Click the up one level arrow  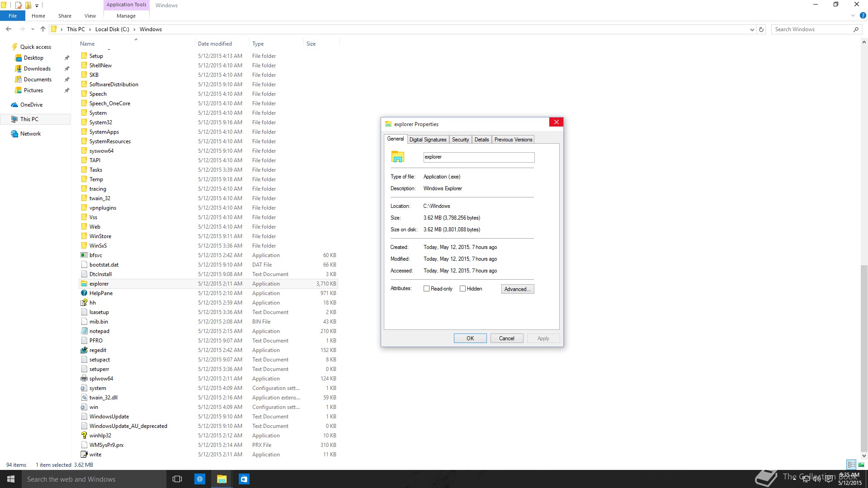pyautogui.click(x=43, y=29)
